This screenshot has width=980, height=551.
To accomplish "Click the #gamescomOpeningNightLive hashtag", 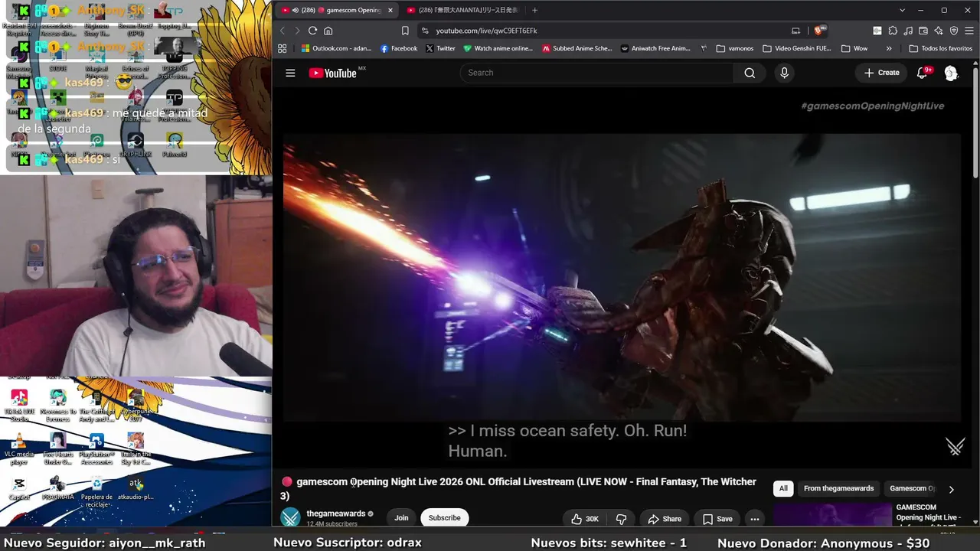I will (872, 106).
